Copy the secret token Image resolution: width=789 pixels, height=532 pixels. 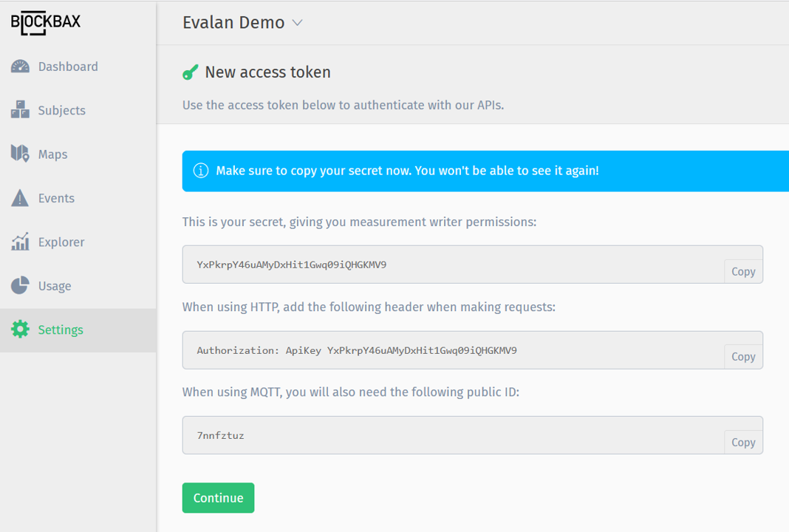tap(743, 271)
